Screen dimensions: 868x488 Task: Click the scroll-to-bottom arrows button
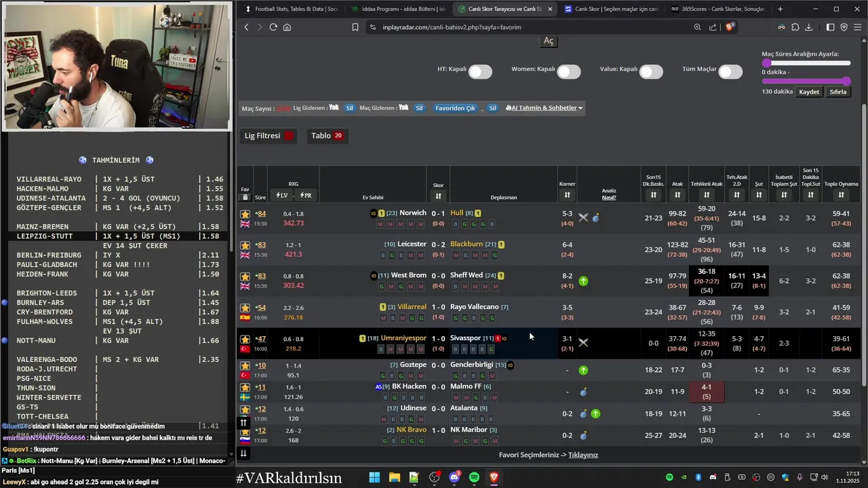tap(243, 453)
